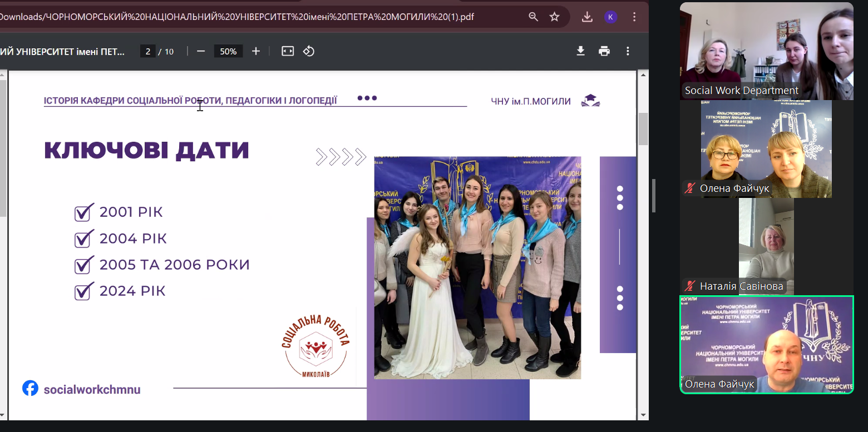Click the checkbox beside 2004 РІК
This screenshot has width=868, height=432.
click(x=83, y=239)
